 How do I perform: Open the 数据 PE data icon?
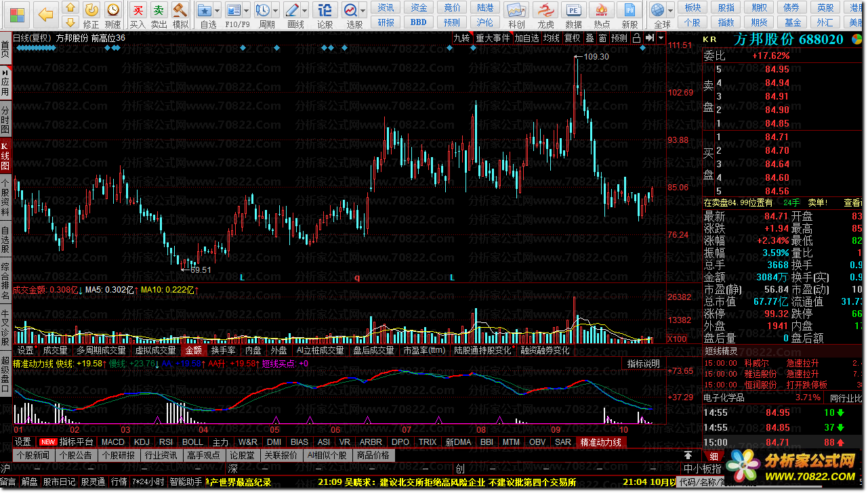573,10
